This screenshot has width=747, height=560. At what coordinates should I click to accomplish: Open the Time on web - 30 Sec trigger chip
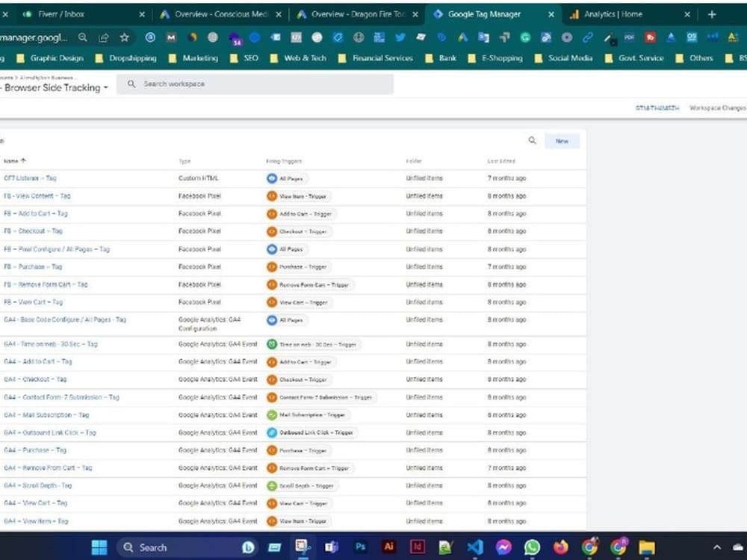(x=312, y=344)
